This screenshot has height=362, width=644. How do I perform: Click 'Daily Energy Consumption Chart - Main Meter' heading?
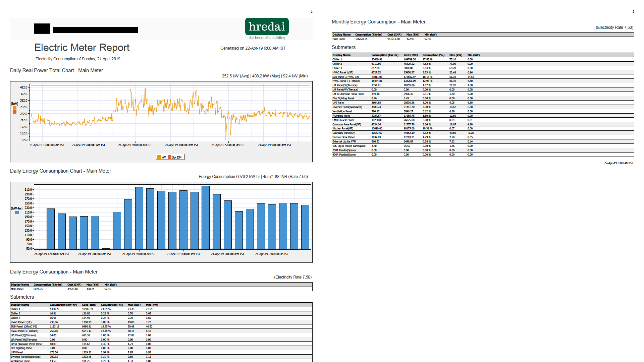[60, 171]
